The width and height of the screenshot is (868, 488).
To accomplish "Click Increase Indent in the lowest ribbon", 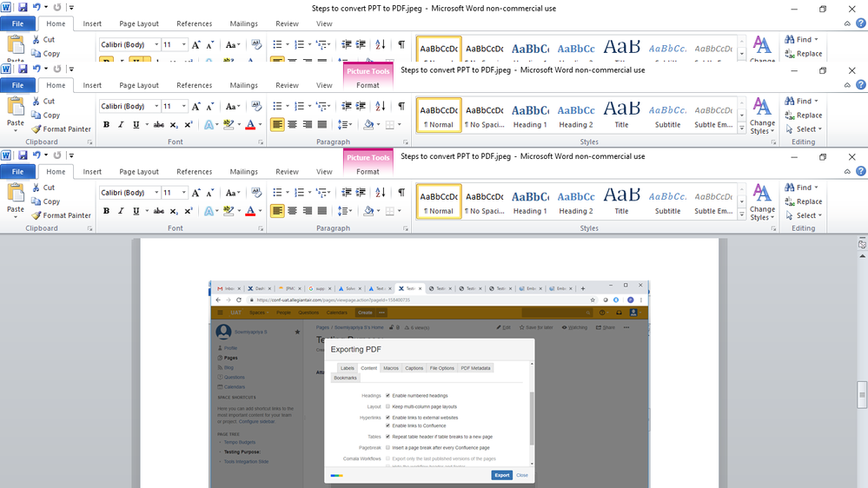I will pos(361,193).
